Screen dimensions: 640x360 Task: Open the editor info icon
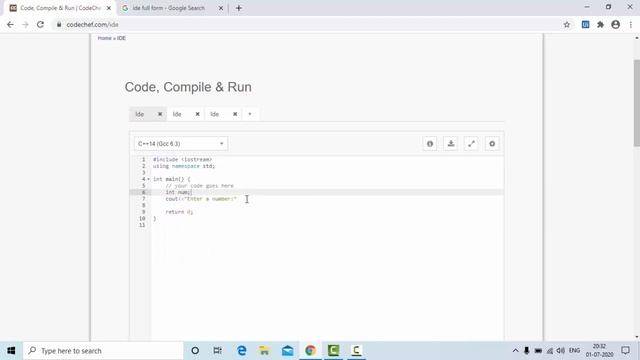pyautogui.click(x=430, y=144)
